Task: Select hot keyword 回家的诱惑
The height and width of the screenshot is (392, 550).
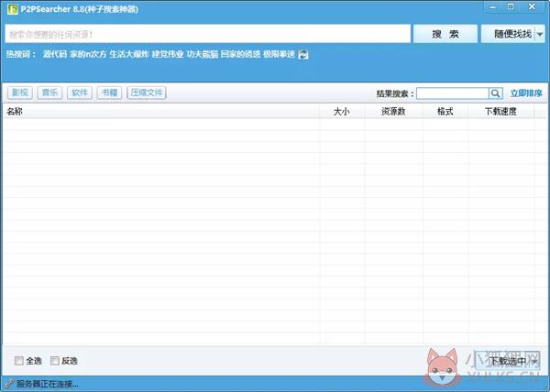Action: coord(240,54)
